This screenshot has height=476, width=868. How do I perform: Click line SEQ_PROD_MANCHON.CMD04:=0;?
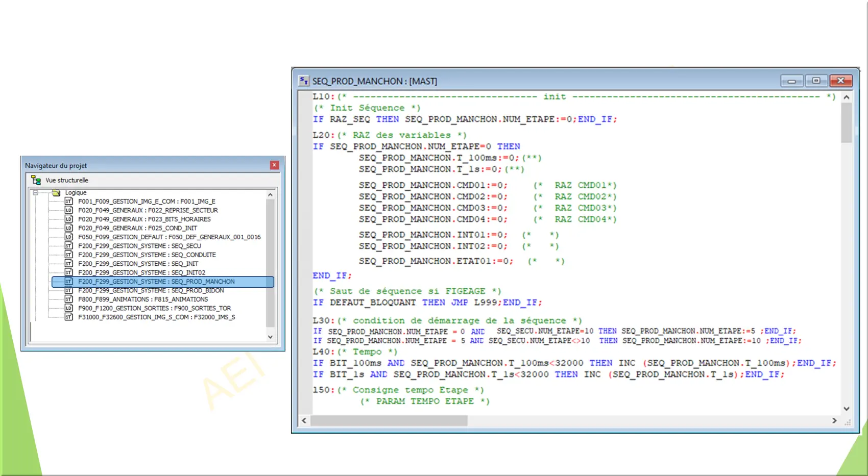[433, 219]
